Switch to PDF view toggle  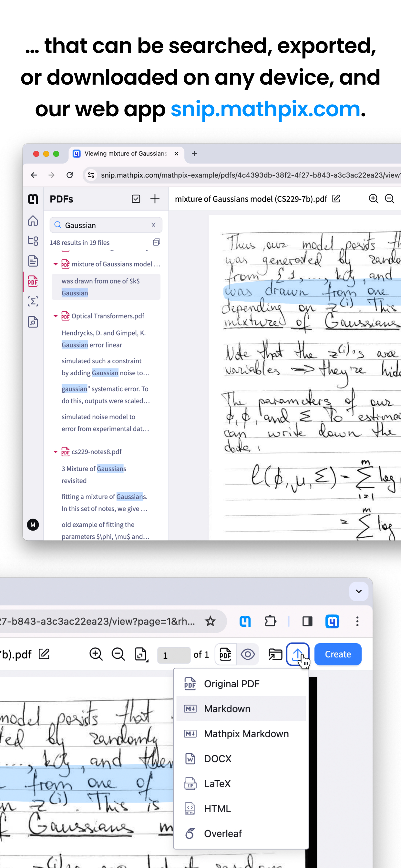point(225,654)
